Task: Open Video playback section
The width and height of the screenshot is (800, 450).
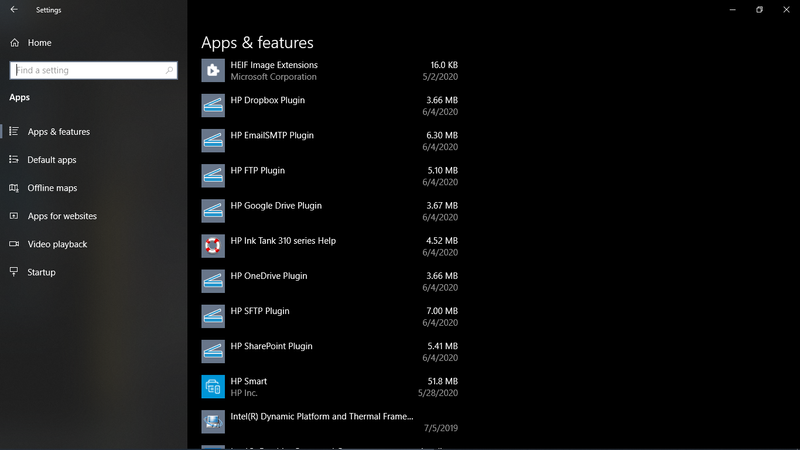Action: pyautogui.click(x=57, y=244)
